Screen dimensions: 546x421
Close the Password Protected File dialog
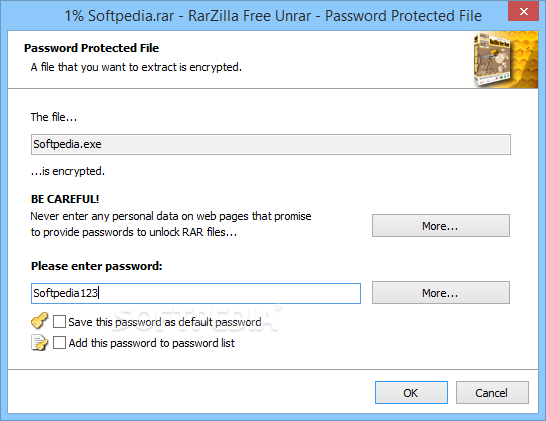coord(523,11)
